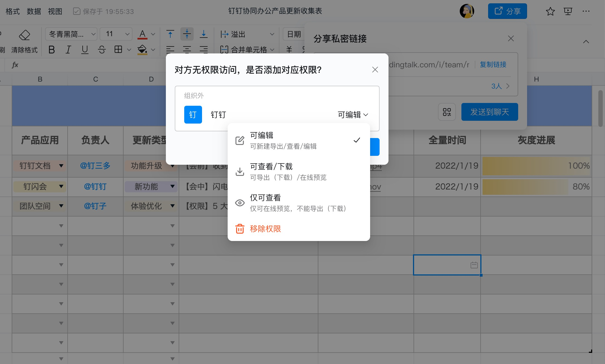Apply underline formatting

(85, 50)
